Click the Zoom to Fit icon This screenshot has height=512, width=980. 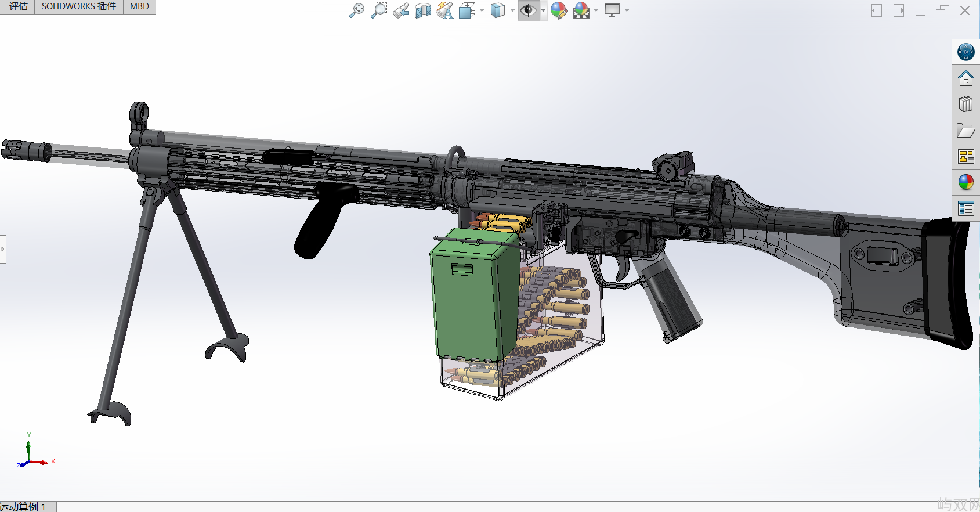(x=357, y=10)
